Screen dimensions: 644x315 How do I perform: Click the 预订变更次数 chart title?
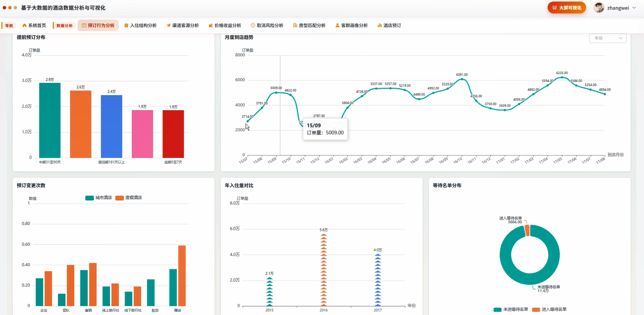click(x=31, y=186)
